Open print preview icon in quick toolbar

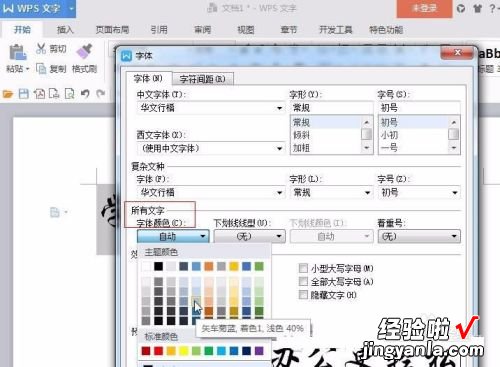coord(69,94)
